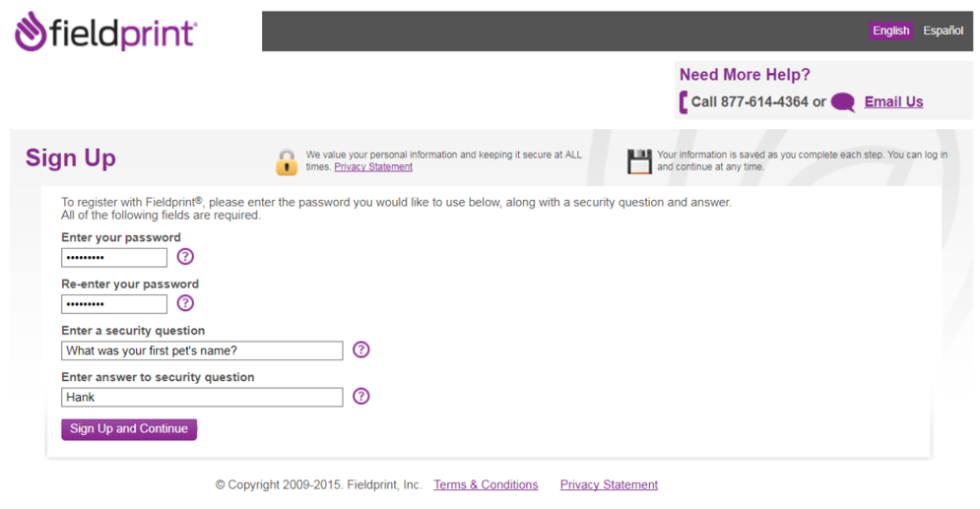
Task: Open Terms & Conditions footer link
Action: (x=486, y=484)
